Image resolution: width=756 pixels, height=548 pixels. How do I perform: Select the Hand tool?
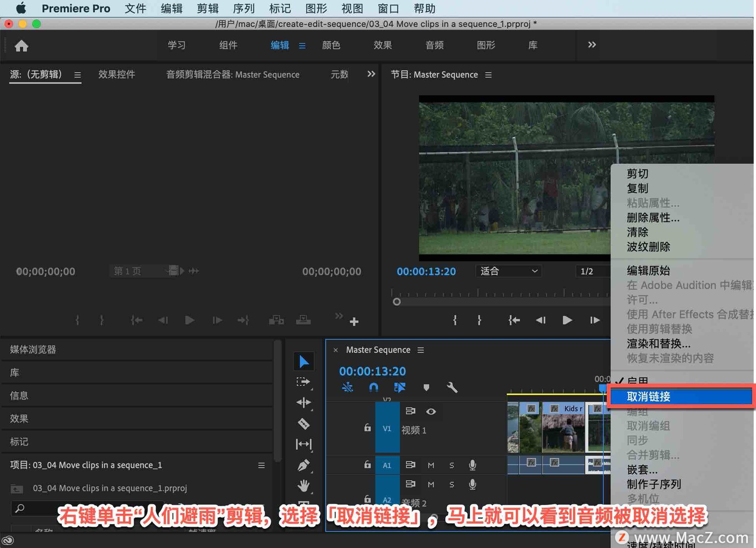point(304,486)
